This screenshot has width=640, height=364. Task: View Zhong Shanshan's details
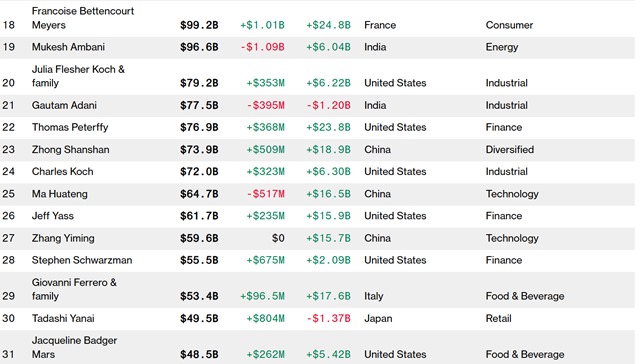(x=71, y=149)
